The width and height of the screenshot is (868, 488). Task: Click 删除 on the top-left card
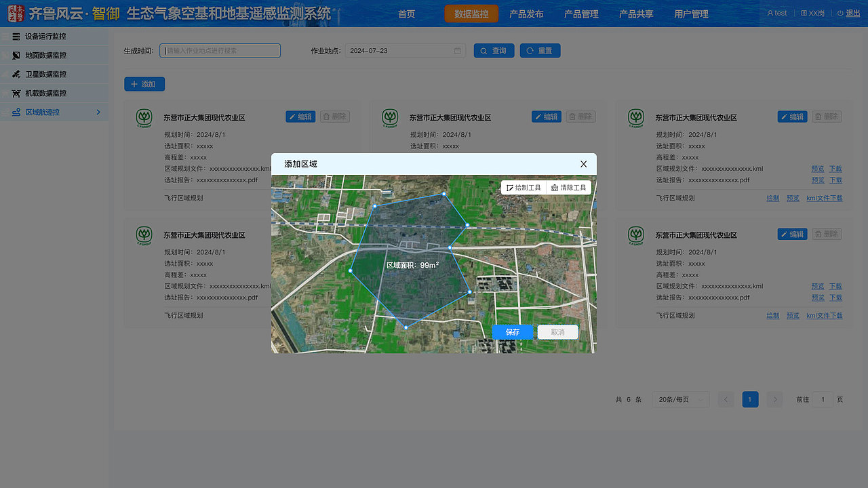334,117
